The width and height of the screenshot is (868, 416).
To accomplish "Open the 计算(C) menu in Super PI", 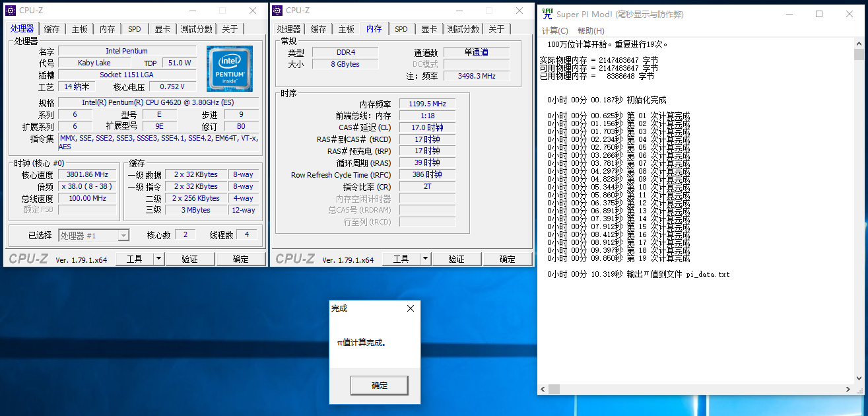I will click(554, 30).
